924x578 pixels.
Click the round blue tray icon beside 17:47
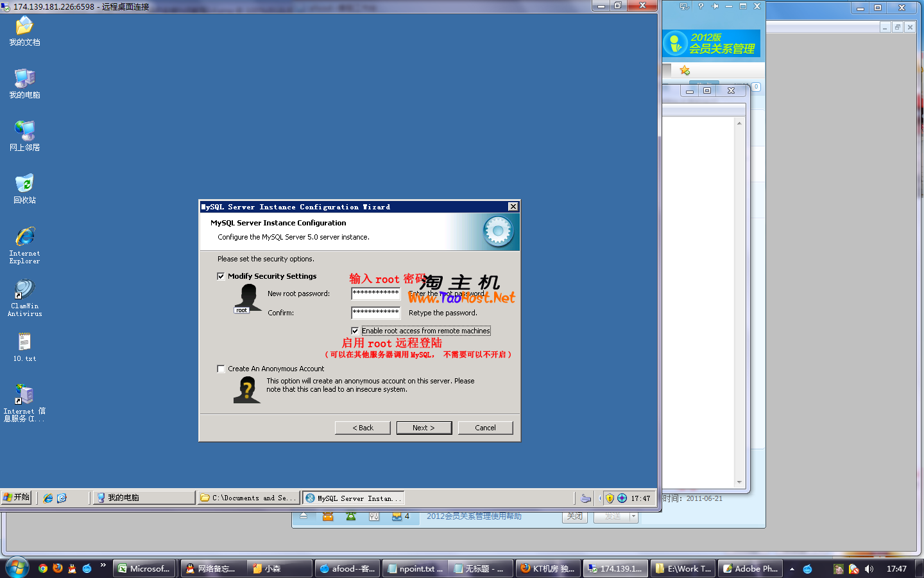(622, 498)
